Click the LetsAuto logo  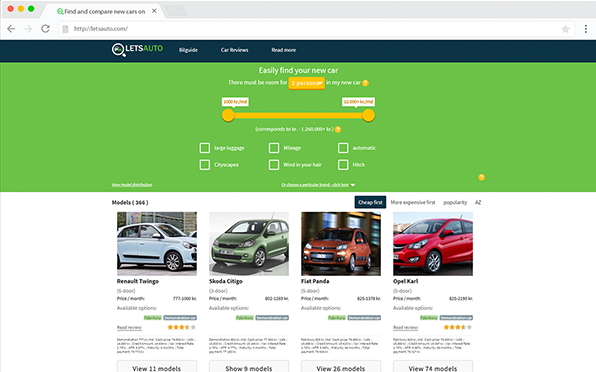tap(137, 49)
